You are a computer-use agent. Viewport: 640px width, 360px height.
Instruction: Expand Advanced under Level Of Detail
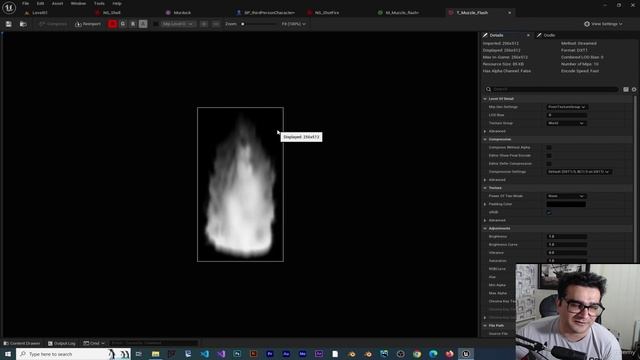[x=485, y=131]
